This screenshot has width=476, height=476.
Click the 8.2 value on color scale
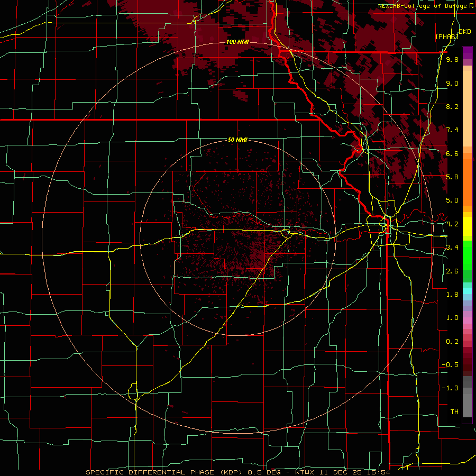(452, 106)
